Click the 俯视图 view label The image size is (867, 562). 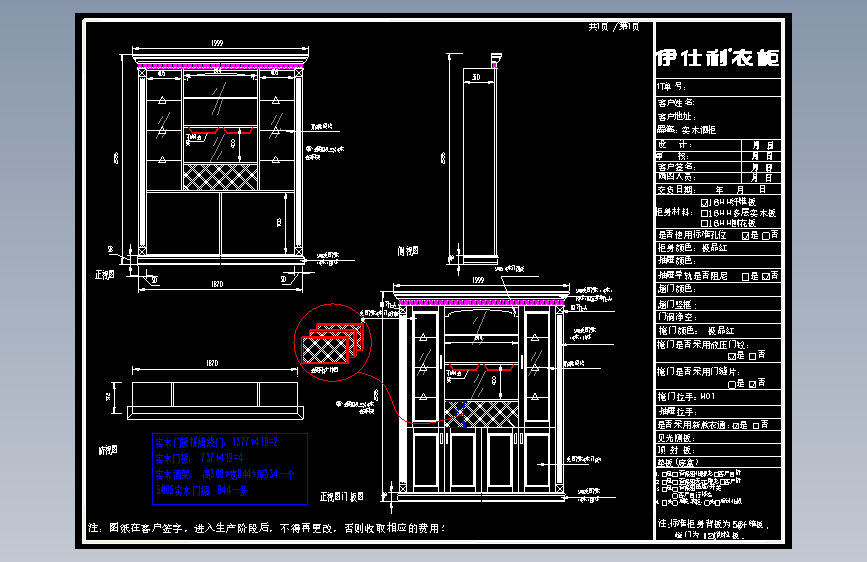(x=108, y=451)
